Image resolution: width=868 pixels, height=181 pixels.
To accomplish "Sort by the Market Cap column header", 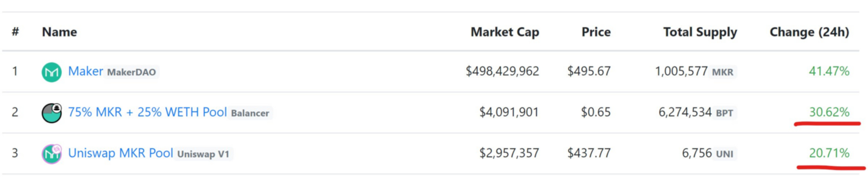I will tap(505, 32).
